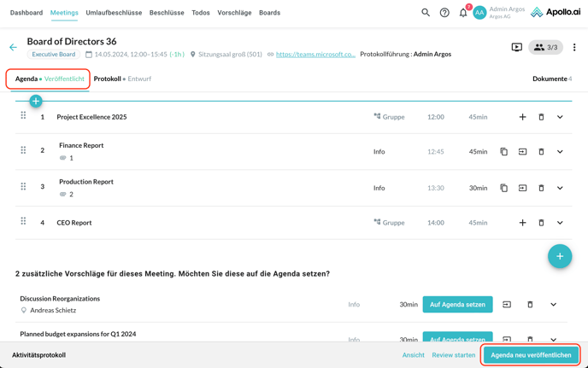Open the three-dot more options menu
The width and height of the screenshot is (588, 368).
coord(574,48)
